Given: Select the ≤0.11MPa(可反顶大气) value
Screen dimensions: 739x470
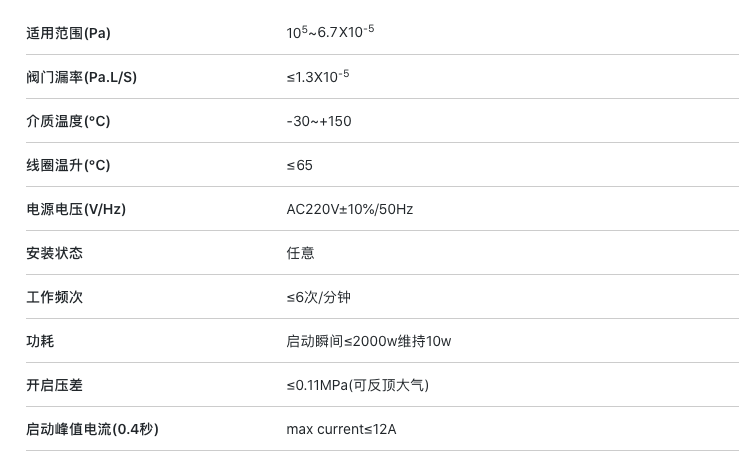Looking at the screenshot, I should (358, 385).
